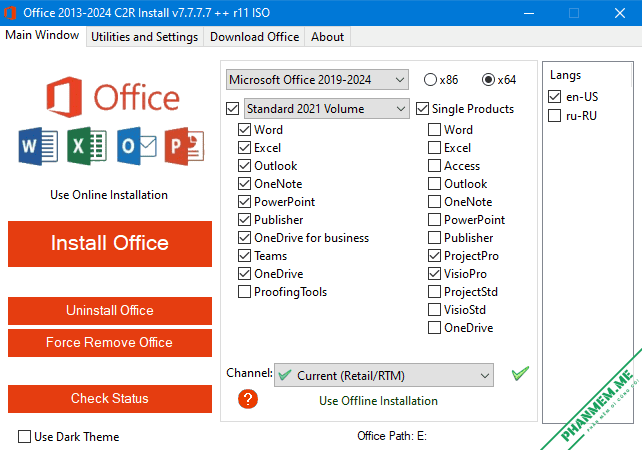
Task: Click the Outlook app icon
Action: tap(136, 146)
